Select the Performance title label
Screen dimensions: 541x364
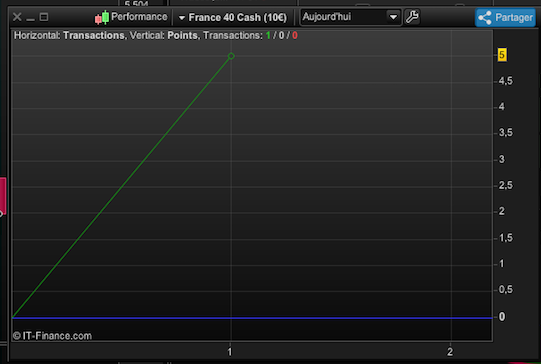(139, 17)
